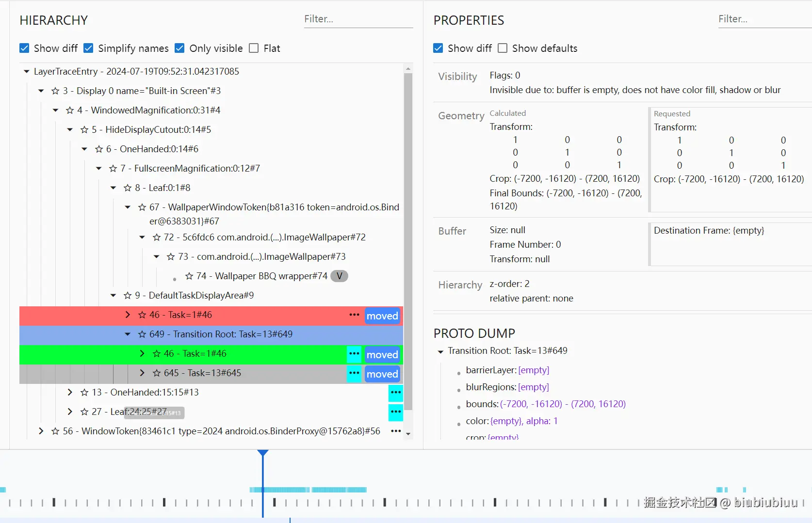Star the 649 Transition Root layer
This screenshot has width=812, height=523.
tap(142, 334)
